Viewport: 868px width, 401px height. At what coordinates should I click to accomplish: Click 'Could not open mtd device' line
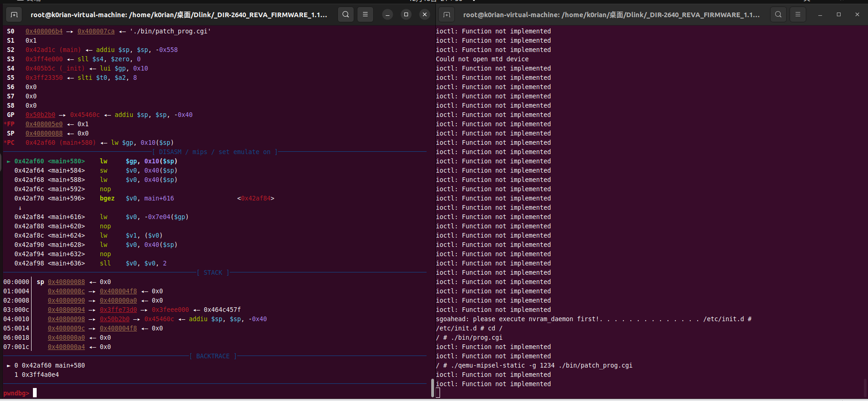pyautogui.click(x=482, y=59)
